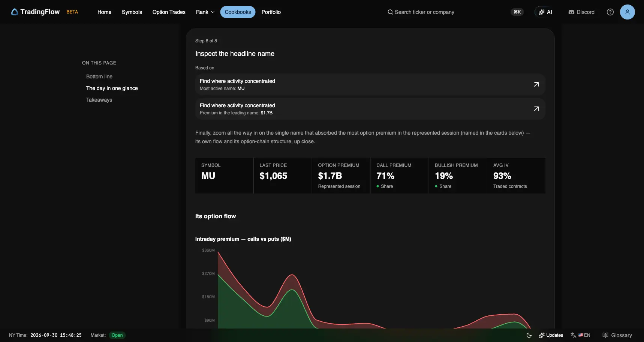
Task: Open the Option Trades tab
Action: [x=169, y=12]
